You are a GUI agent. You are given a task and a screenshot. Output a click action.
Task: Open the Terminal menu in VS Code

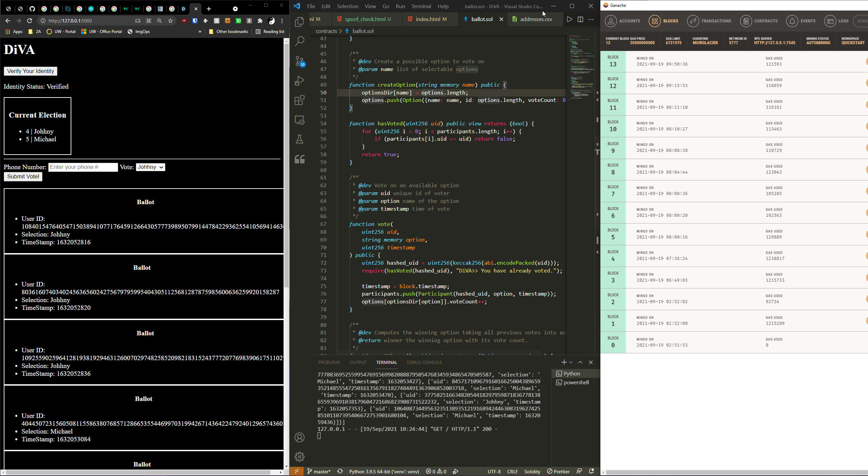point(421,6)
